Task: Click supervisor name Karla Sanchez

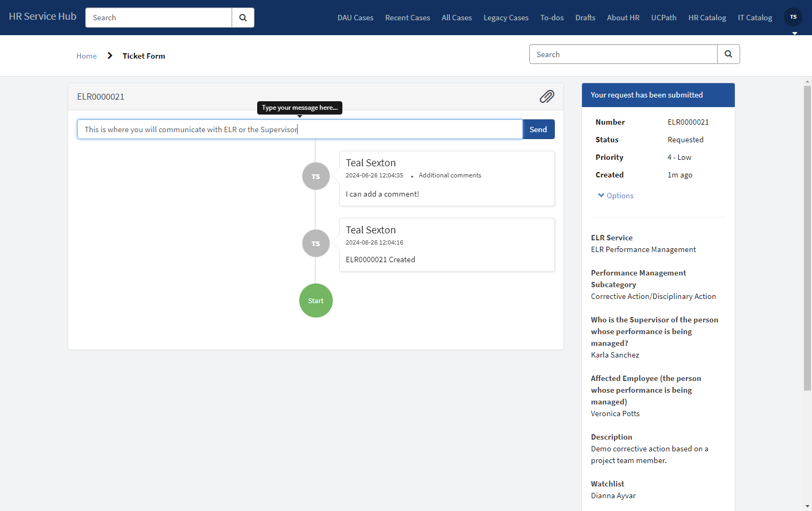Action: point(615,355)
